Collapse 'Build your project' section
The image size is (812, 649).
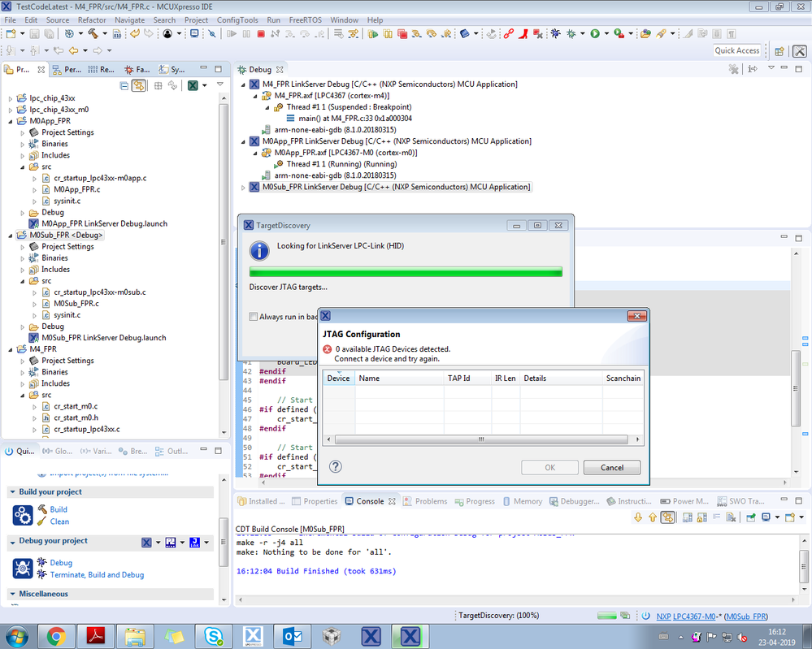[x=12, y=492]
